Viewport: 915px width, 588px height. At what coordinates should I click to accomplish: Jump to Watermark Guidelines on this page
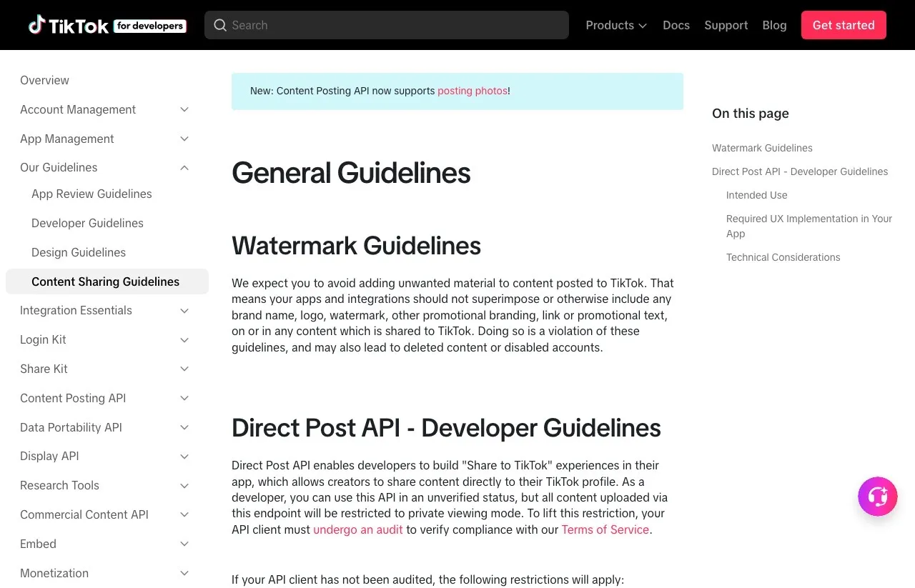pyautogui.click(x=762, y=148)
